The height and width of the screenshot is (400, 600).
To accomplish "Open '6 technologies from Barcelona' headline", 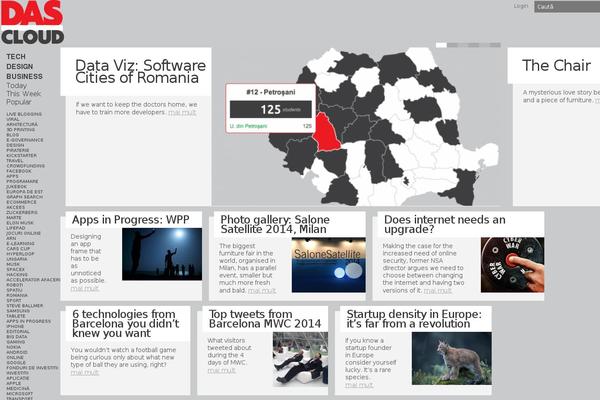I will [x=126, y=323].
